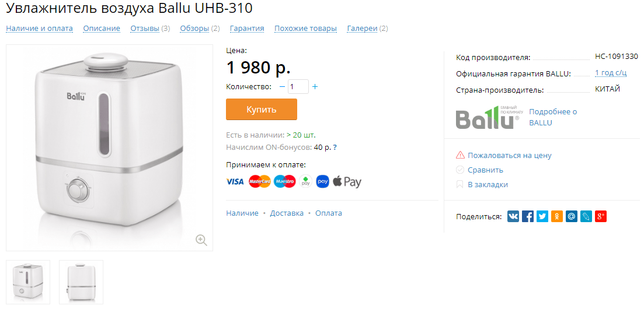Click the quantity input field

click(x=298, y=87)
